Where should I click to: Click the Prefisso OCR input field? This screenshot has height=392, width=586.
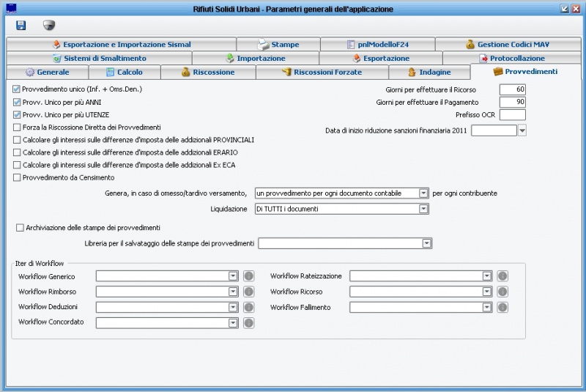tap(512, 114)
